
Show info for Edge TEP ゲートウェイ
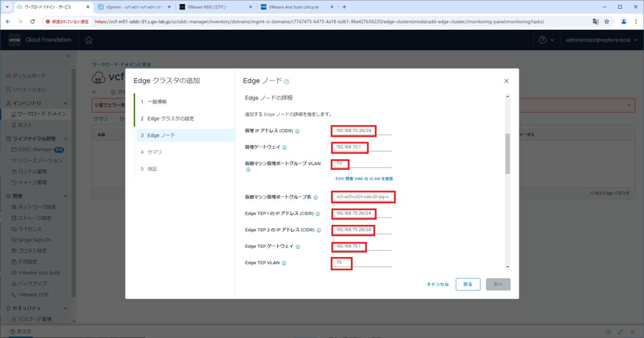click(x=298, y=247)
